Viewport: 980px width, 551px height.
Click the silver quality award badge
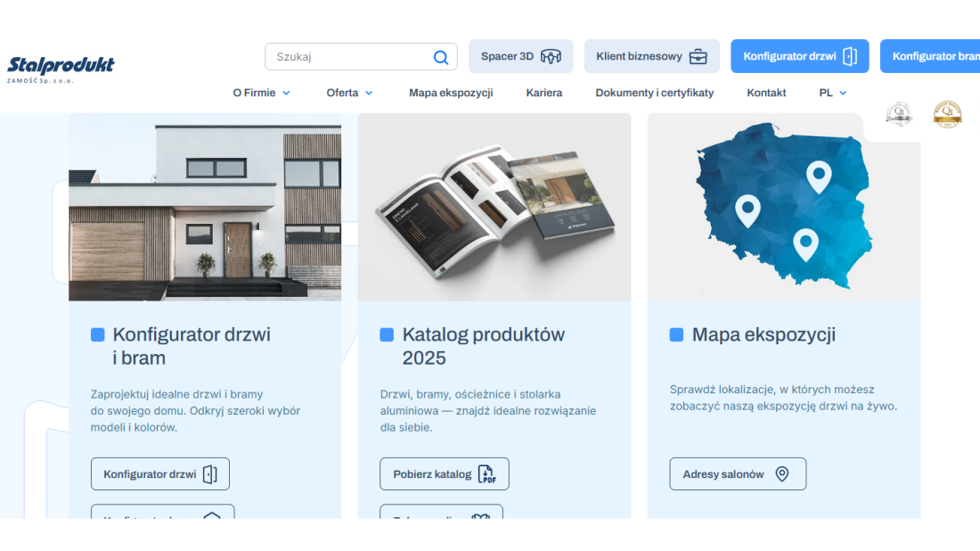pyautogui.click(x=899, y=114)
